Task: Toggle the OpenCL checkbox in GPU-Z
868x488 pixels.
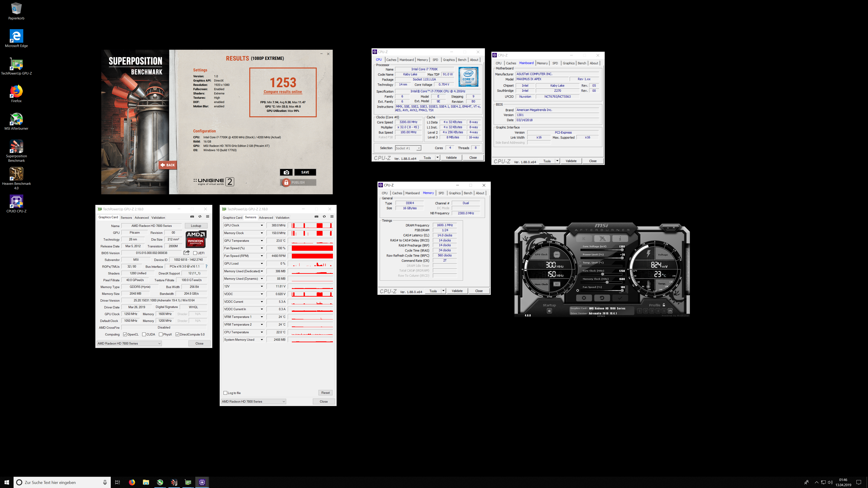Action: [x=125, y=334]
